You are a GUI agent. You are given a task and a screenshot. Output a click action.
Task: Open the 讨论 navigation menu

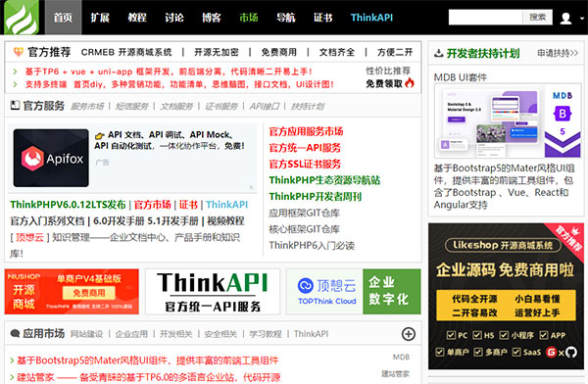[174, 18]
